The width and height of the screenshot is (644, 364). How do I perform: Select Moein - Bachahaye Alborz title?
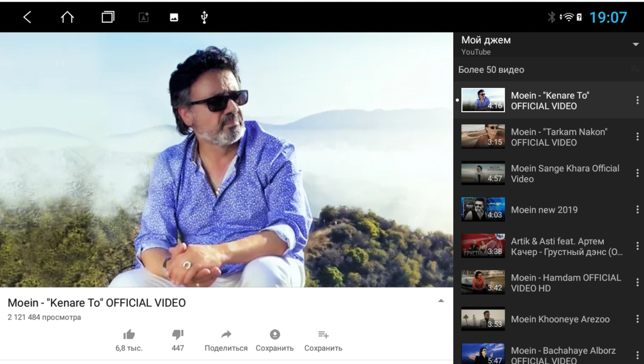(563, 355)
